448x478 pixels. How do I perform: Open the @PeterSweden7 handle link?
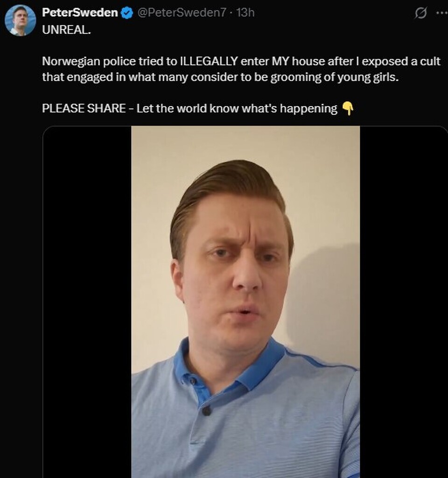182,13
